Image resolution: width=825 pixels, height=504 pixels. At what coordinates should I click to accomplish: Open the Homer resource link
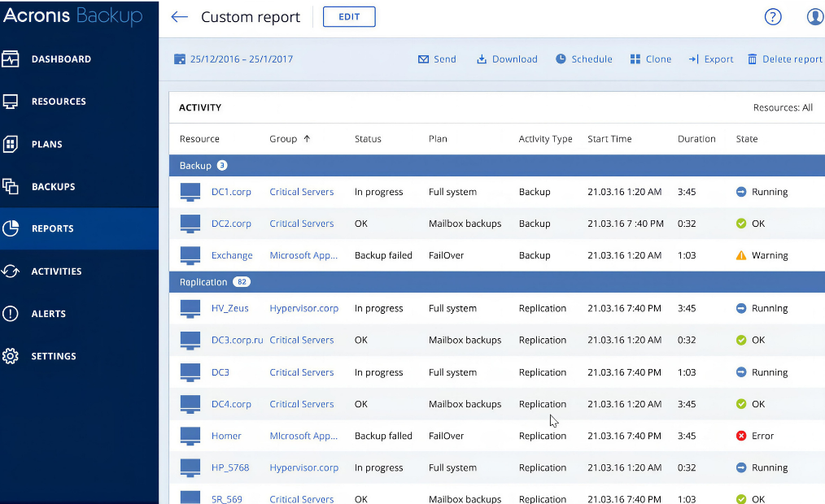coord(225,436)
